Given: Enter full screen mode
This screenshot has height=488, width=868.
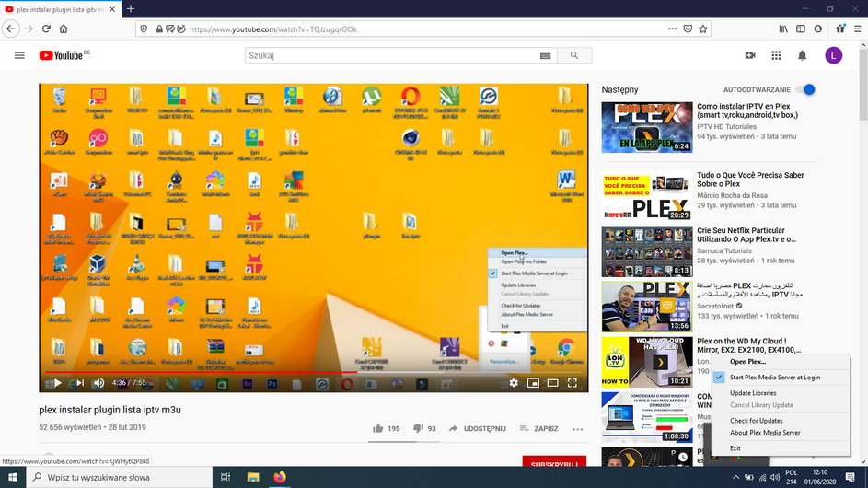Looking at the screenshot, I should (x=573, y=383).
